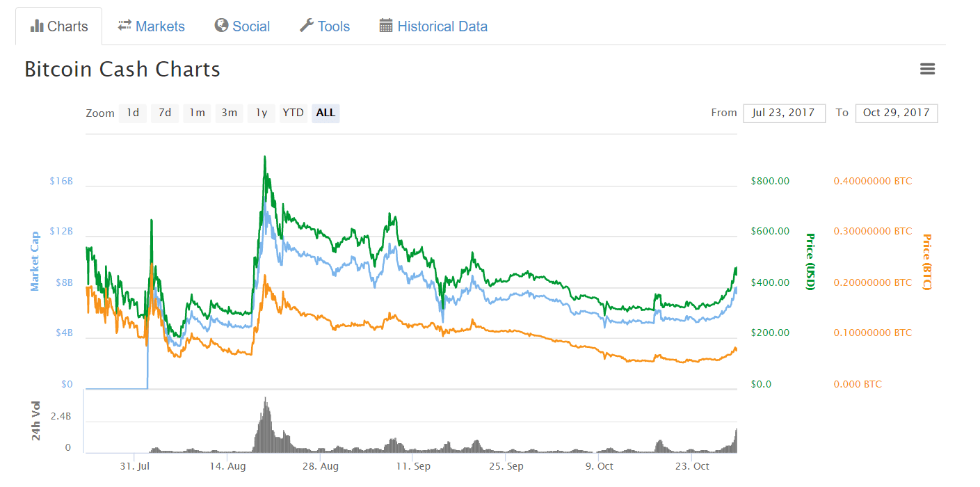Select the ALL zoom range

(326, 113)
